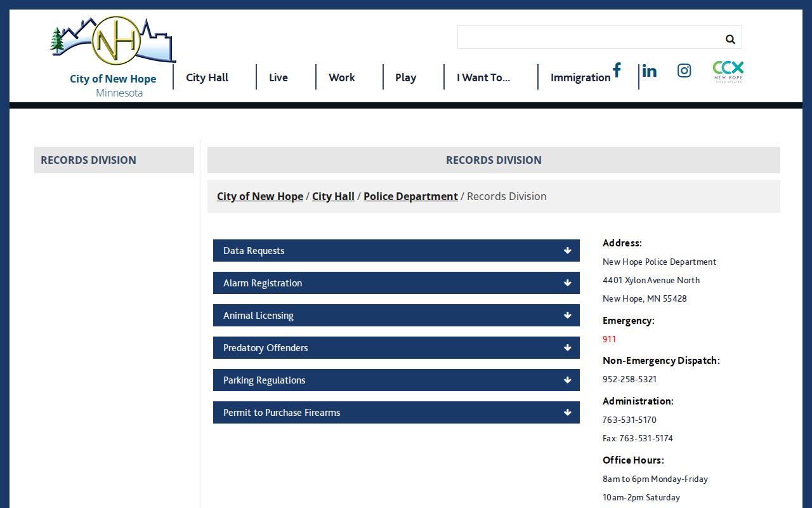The image size is (812, 508).
Task: Open the I Want To... menu
Action: point(483,77)
